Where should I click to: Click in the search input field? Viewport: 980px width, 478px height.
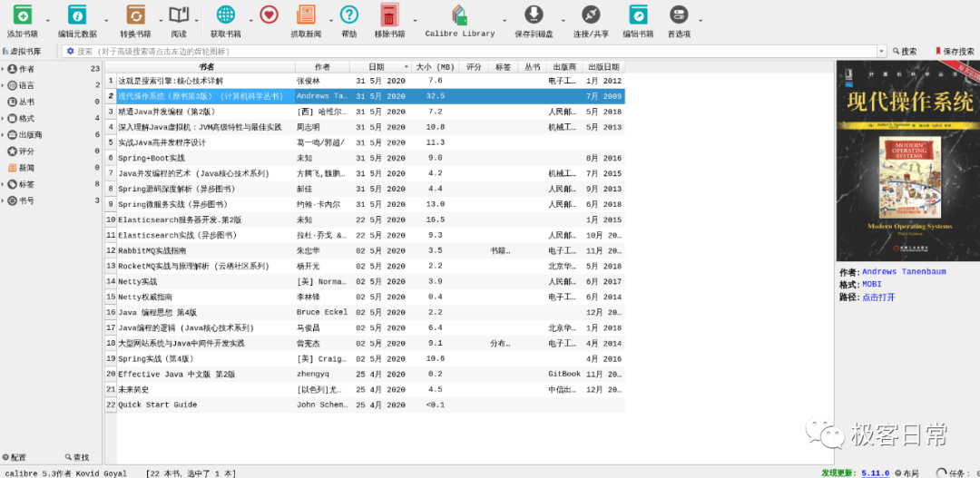click(475, 51)
